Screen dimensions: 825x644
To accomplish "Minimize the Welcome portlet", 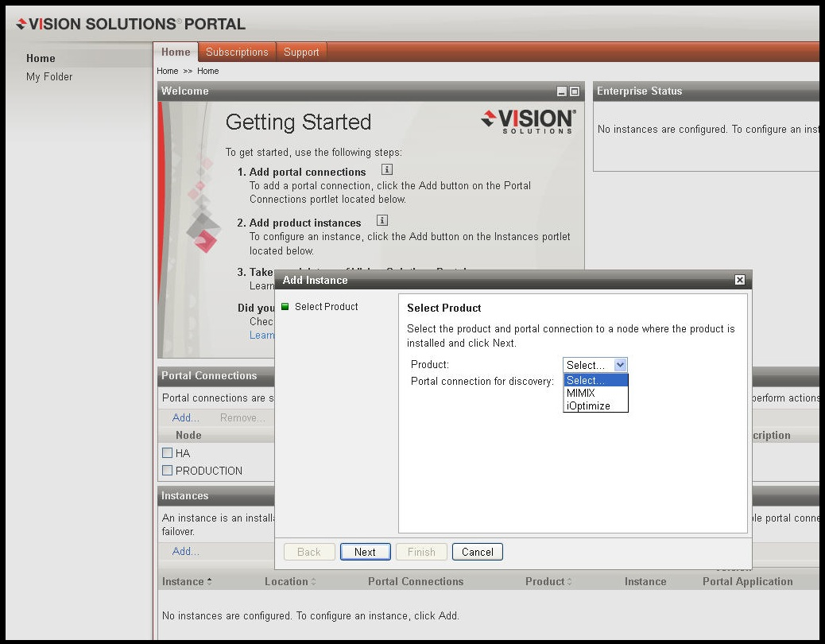I will pos(562,91).
